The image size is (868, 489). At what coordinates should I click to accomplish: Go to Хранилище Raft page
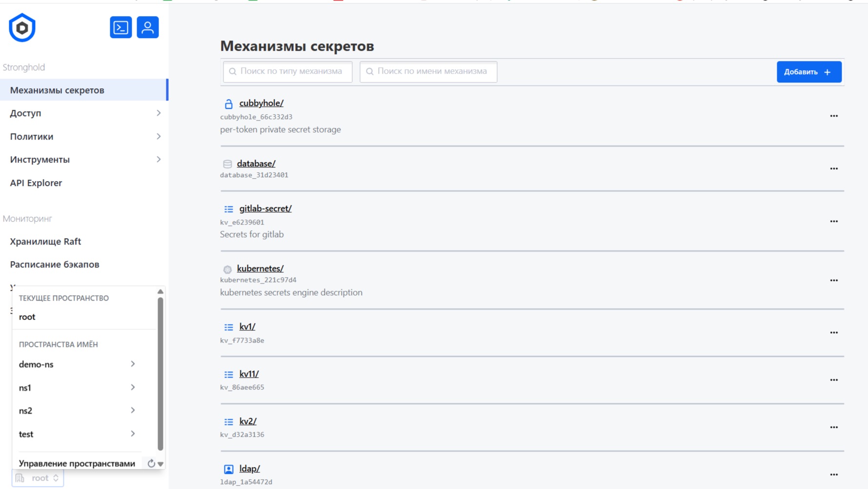(45, 242)
